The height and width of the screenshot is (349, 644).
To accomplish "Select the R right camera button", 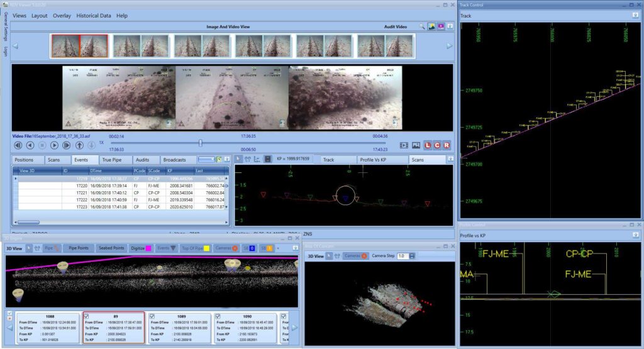I will [447, 145].
